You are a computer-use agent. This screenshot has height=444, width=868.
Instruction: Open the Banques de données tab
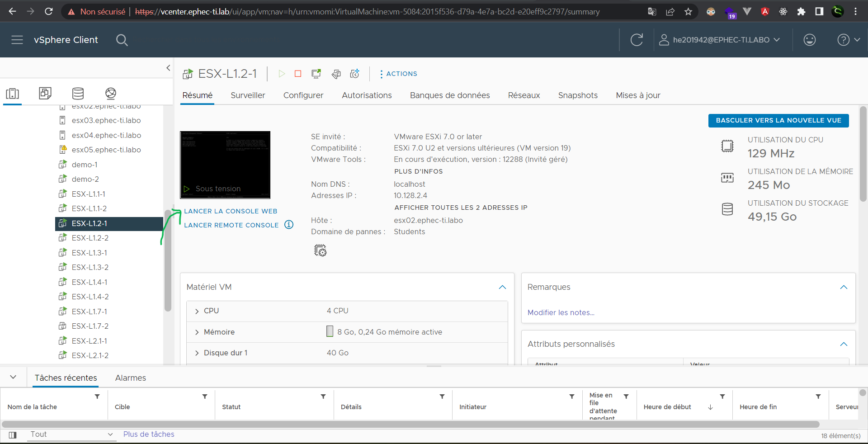pyautogui.click(x=450, y=95)
